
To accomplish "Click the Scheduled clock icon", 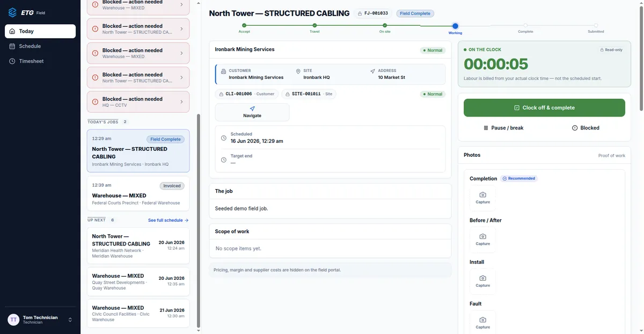I will tap(224, 138).
